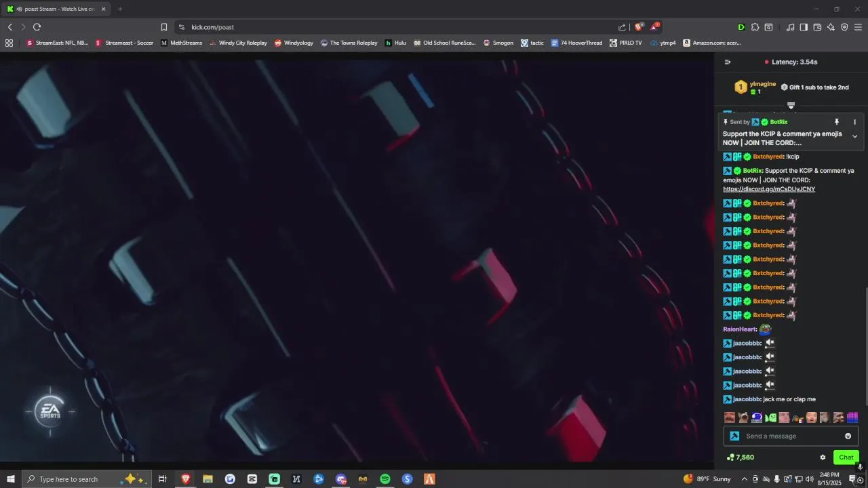Open the media playlist music note icon
Screen dimensions: 868x488
pos(790,27)
